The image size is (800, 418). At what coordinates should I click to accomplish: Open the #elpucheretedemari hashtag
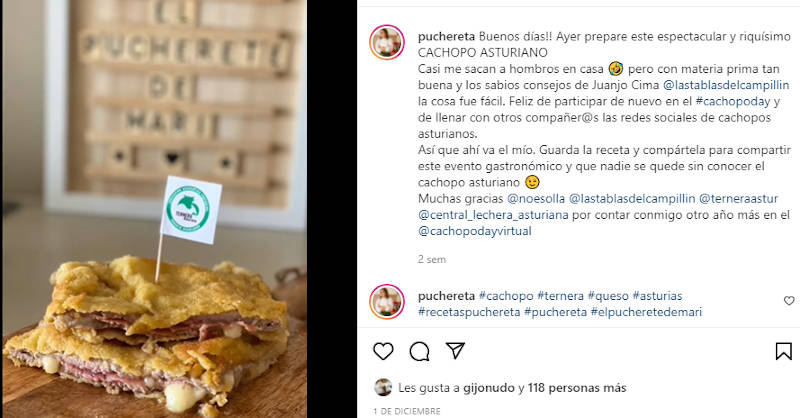pos(646,312)
